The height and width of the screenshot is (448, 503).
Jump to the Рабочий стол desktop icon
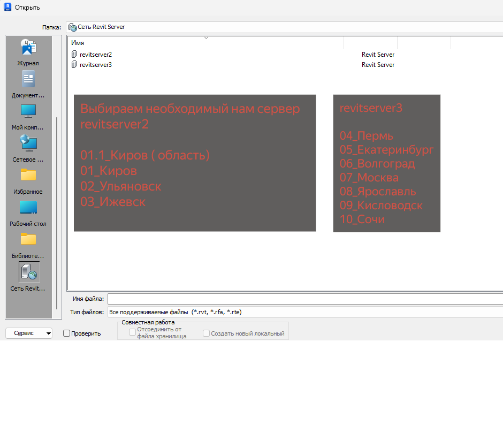28,207
